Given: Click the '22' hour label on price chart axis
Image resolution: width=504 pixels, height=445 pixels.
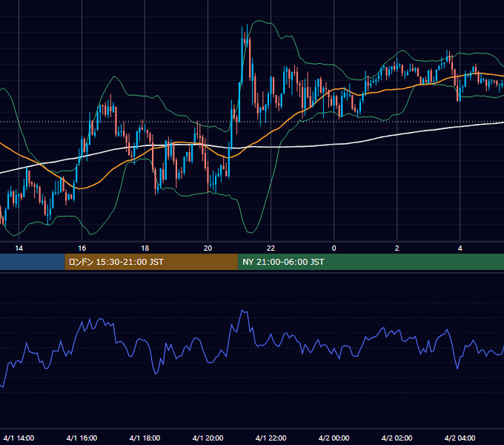Looking at the screenshot, I should point(271,248).
